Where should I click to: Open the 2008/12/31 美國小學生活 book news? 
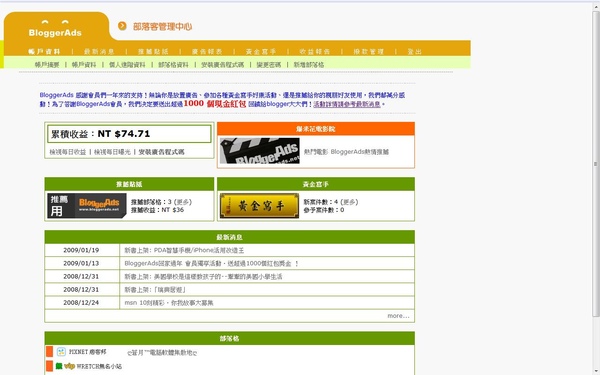coord(203,276)
